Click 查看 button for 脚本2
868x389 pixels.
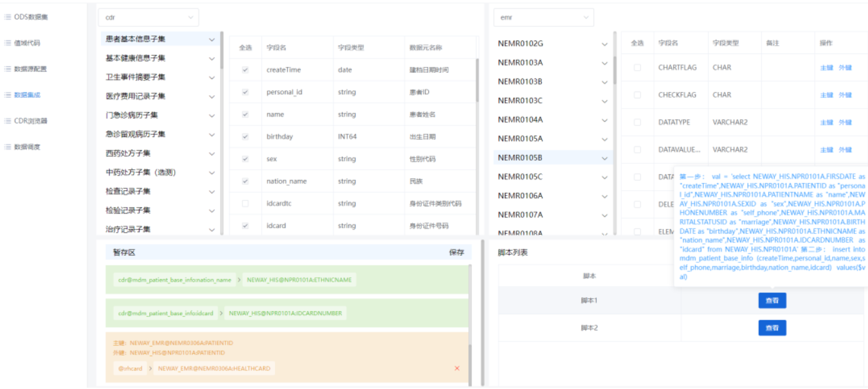coord(772,328)
